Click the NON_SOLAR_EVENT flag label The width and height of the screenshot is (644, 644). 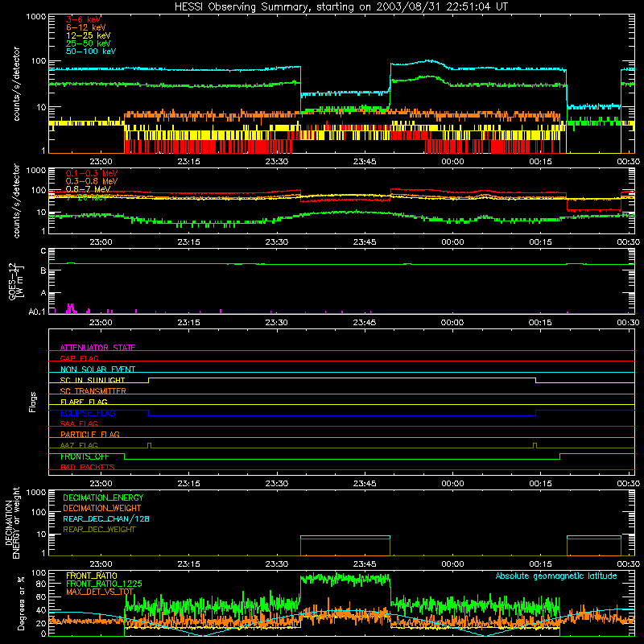97,369
